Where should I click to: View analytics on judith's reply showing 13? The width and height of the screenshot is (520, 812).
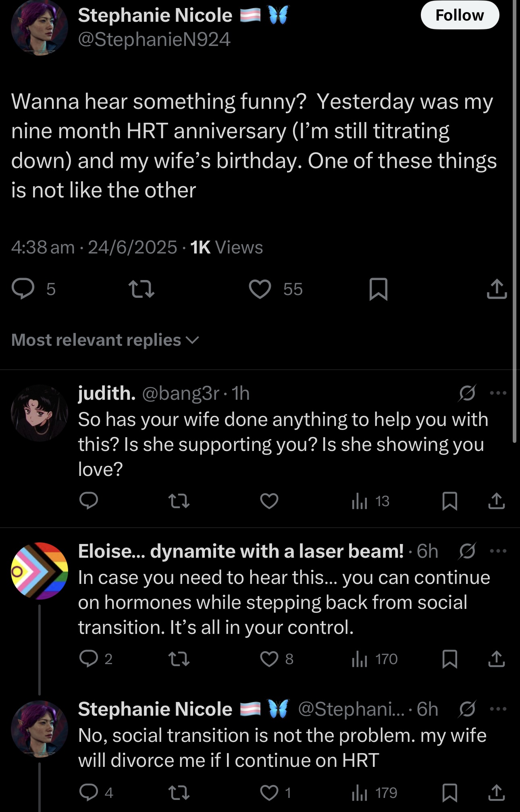point(370,501)
